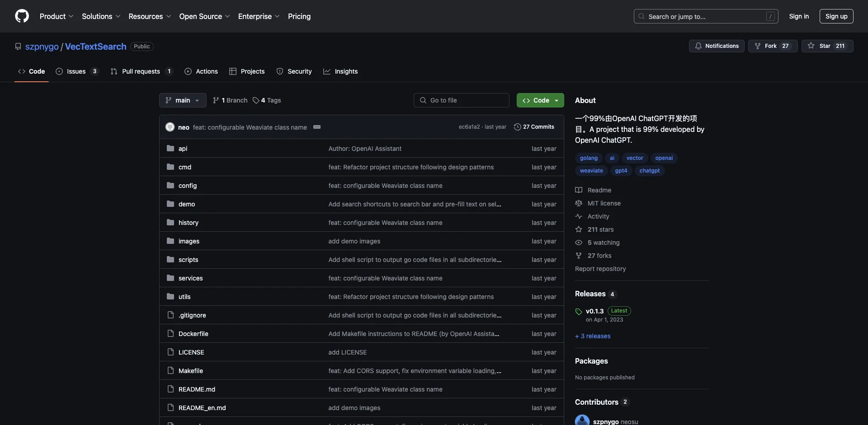The height and width of the screenshot is (425, 868).
Task: Switch to the Pull requests tab
Action: (x=142, y=71)
